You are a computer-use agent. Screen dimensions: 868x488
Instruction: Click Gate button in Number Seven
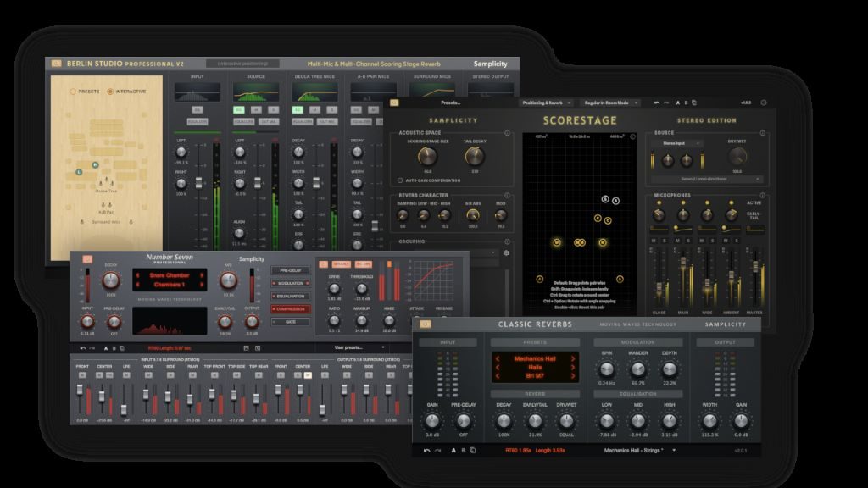[x=291, y=321]
